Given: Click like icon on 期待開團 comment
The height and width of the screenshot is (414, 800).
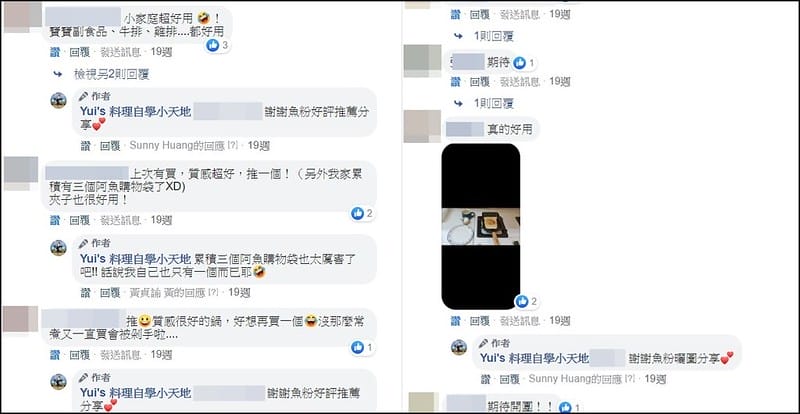Looking at the screenshot, I should point(564,407).
